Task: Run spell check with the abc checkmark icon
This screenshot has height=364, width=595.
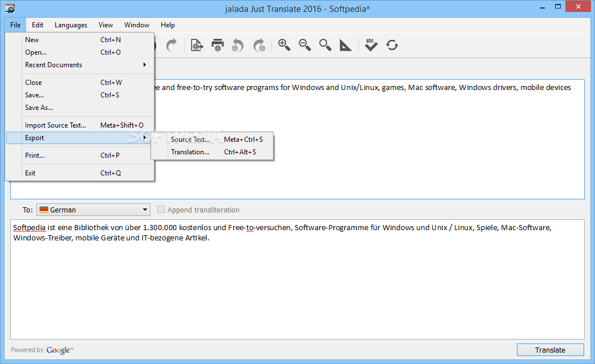Action: tap(371, 45)
